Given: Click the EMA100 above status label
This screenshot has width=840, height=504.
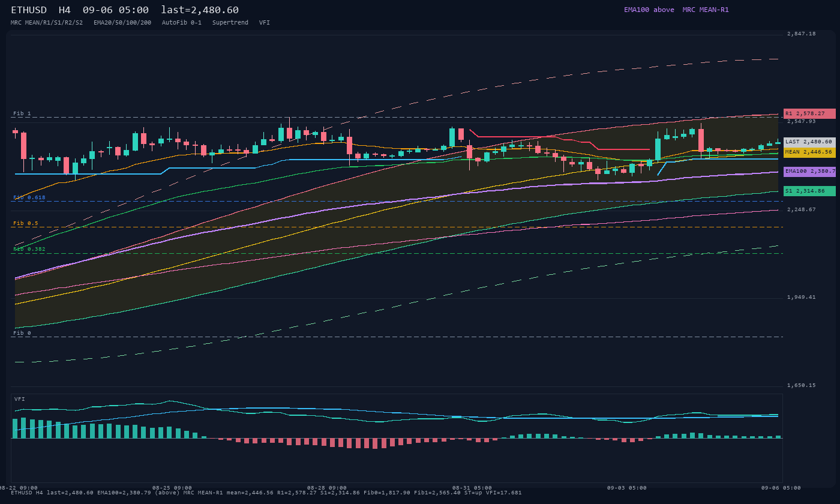Looking at the screenshot, I should tap(649, 10).
